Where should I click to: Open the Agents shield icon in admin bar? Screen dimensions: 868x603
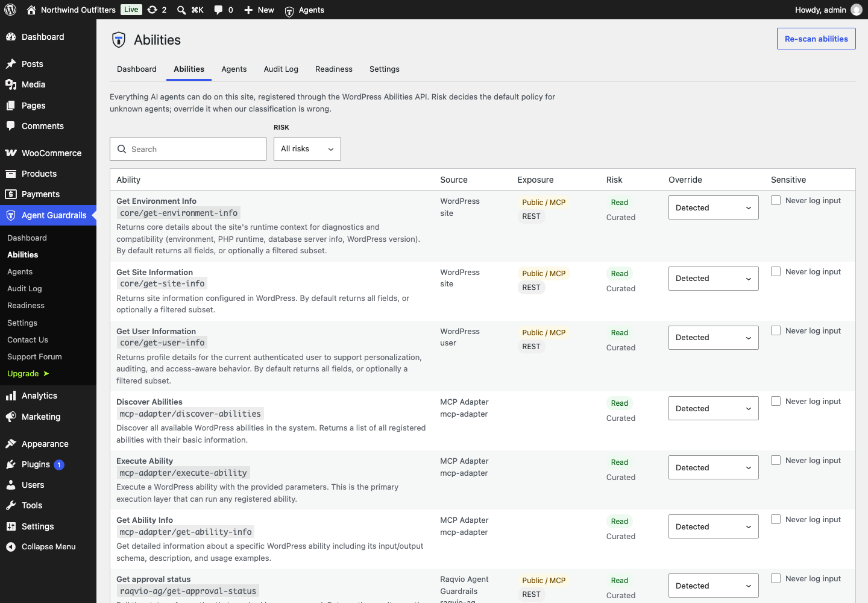289,10
